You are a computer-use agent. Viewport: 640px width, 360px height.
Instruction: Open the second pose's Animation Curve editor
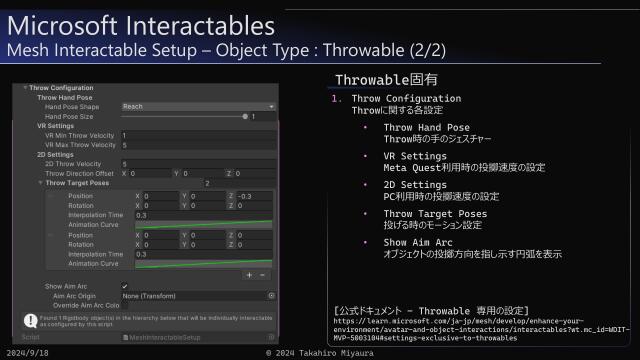click(x=204, y=264)
